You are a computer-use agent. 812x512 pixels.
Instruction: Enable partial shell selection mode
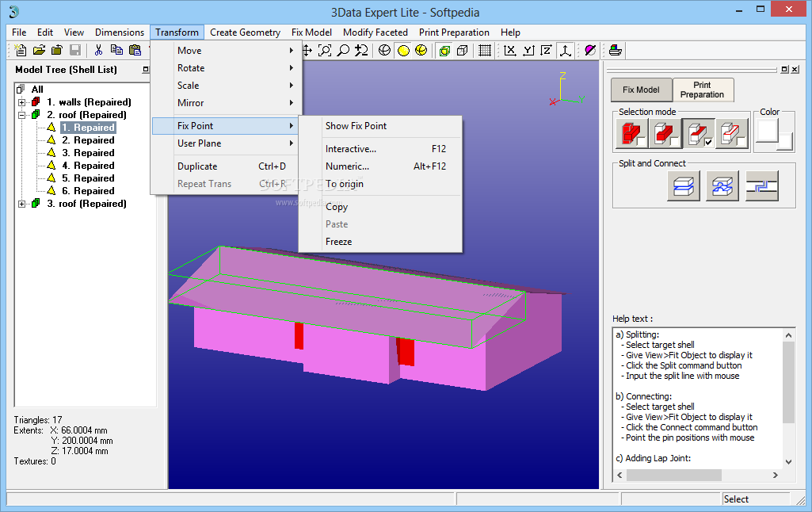pyautogui.click(x=665, y=134)
